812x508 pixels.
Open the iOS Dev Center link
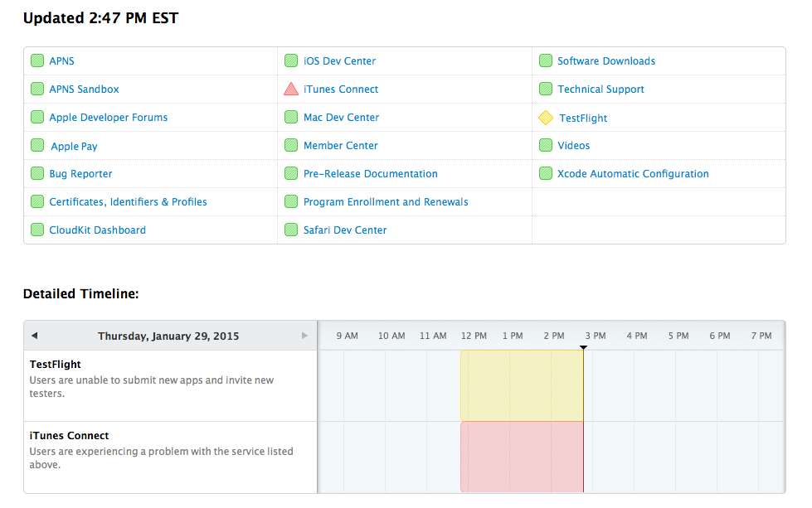[x=339, y=61]
